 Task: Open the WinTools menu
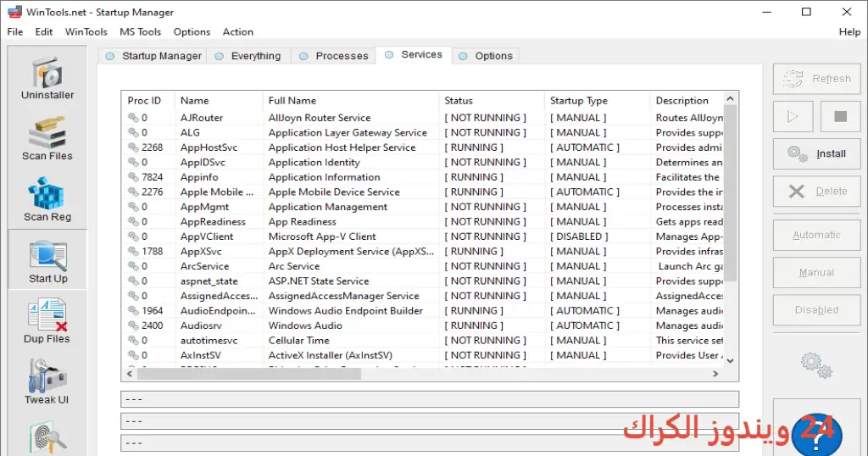pos(86,32)
